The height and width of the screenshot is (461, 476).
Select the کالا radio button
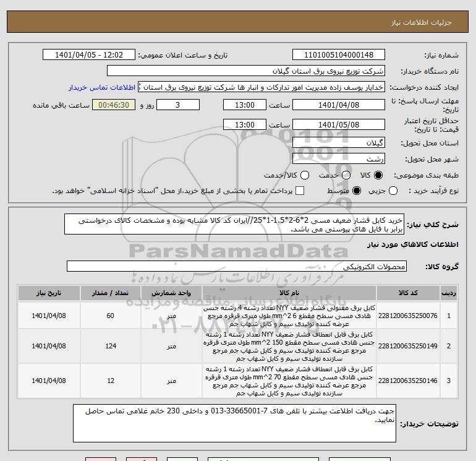tap(378, 175)
